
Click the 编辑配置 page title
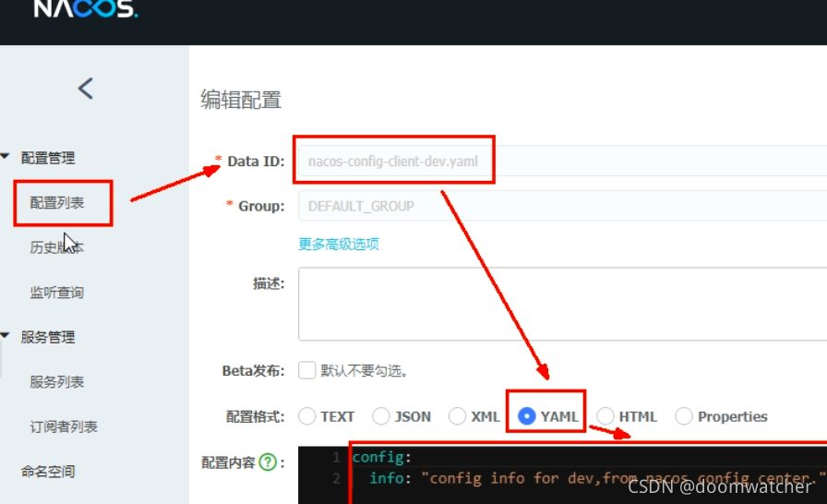(241, 100)
